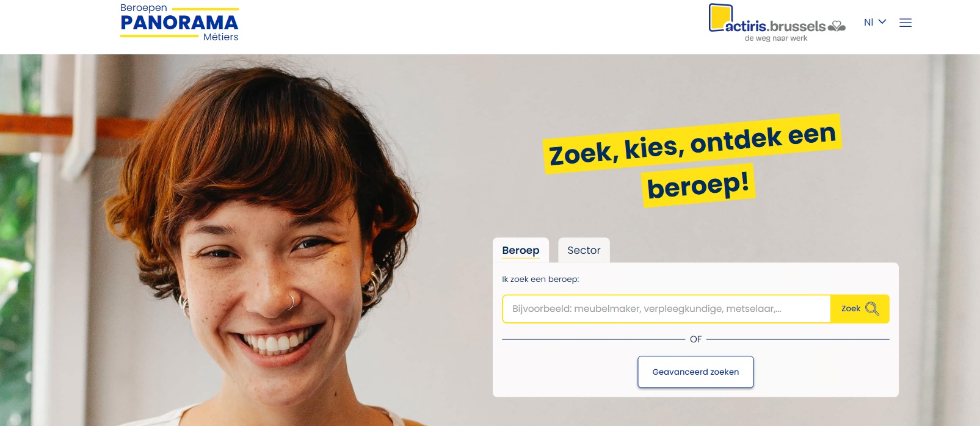Image resolution: width=980 pixels, height=426 pixels.
Task: Click the yellow square emblem of actiris logo
Action: [720, 17]
